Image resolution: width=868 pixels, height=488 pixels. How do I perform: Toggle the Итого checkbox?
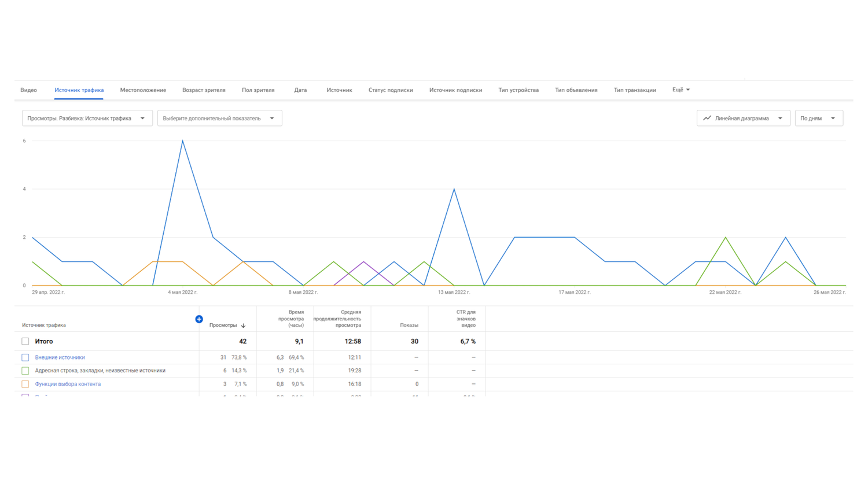pyautogui.click(x=25, y=342)
